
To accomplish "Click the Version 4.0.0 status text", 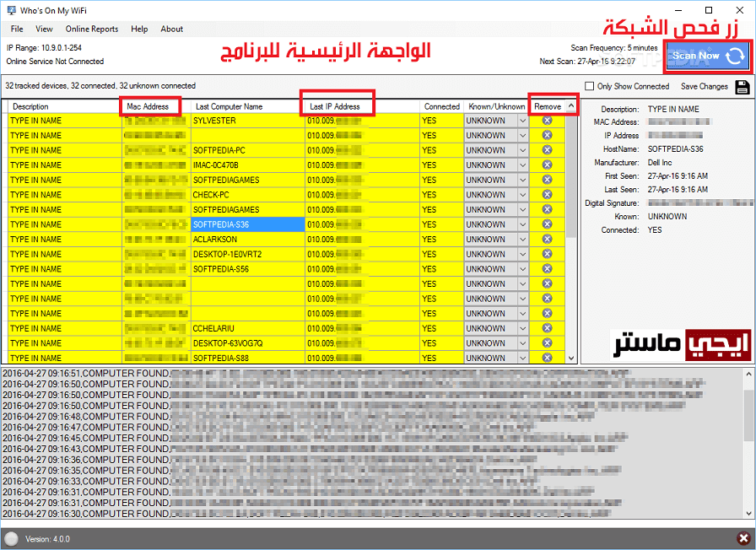I will 47,539.
